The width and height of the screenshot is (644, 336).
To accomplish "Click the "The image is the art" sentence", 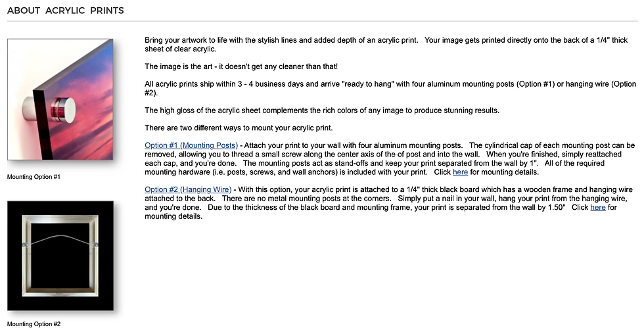I will (241, 66).
